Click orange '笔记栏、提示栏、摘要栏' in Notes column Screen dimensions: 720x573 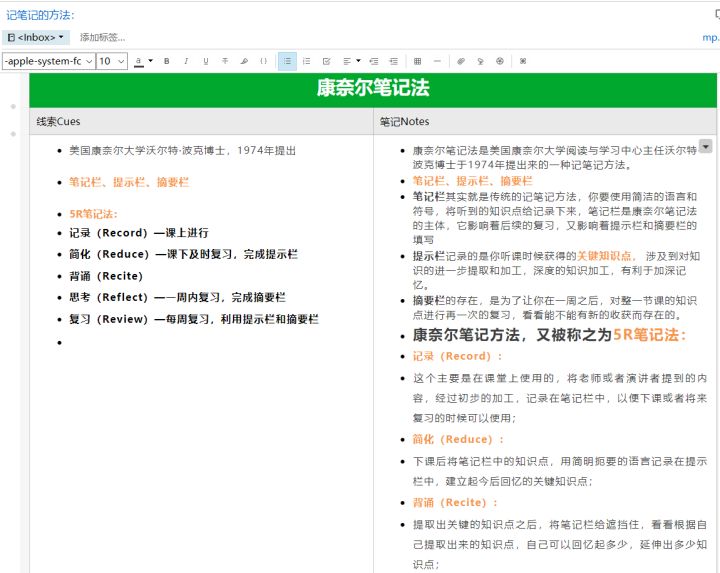(x=472, y=181)
